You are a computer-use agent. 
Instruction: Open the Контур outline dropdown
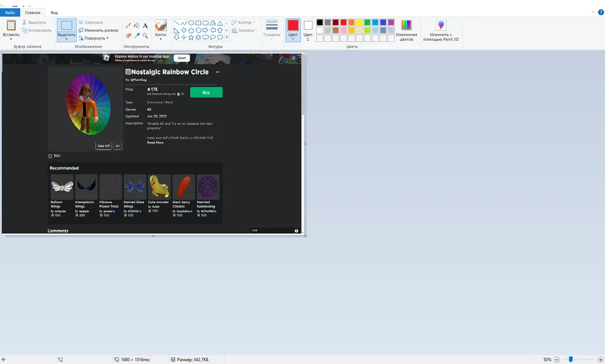244,23
